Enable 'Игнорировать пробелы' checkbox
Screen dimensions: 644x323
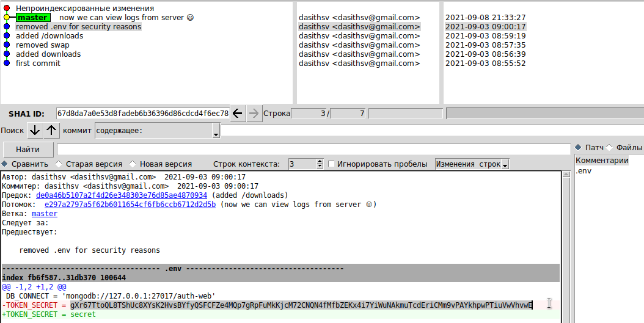[x=332, y=164]
